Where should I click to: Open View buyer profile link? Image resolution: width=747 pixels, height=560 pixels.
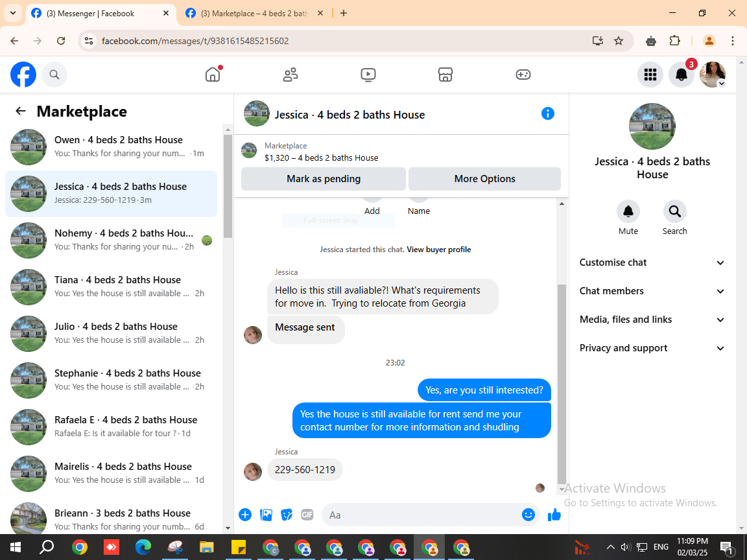coord(439,250)
